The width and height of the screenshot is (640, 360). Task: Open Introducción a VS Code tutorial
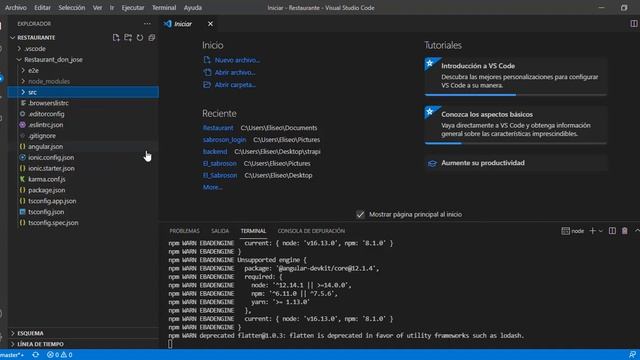(x=516, y=76)
